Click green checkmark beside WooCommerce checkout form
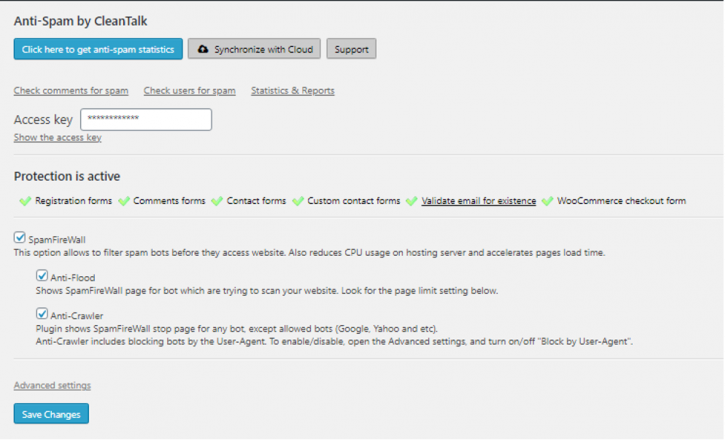Image resolution: width=725 pixels, height=440 pixels. 547,201
